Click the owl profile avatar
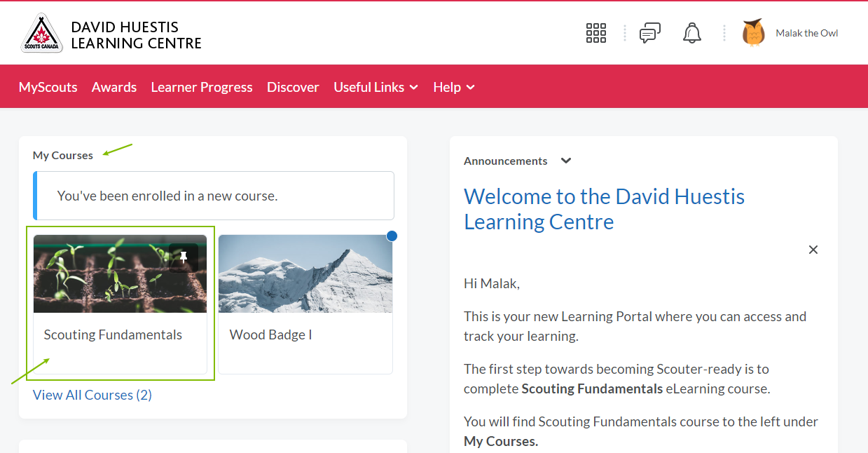 tap(753, 33)
